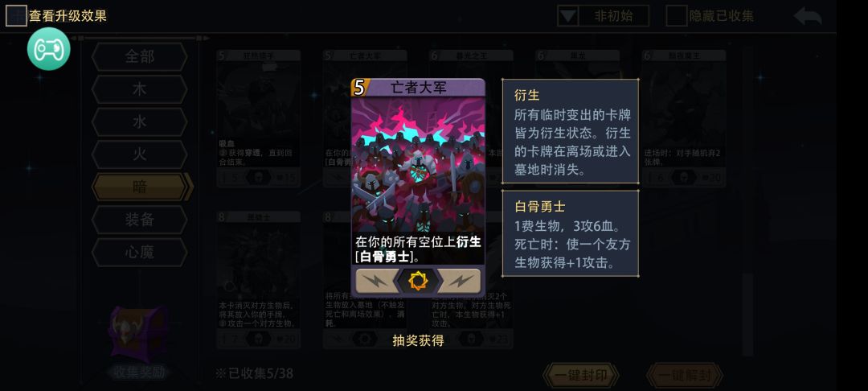Click the 一键封印 button
The width and height of the screenshot is (868, 391).
pyautogui.click(x=580, y=375)
